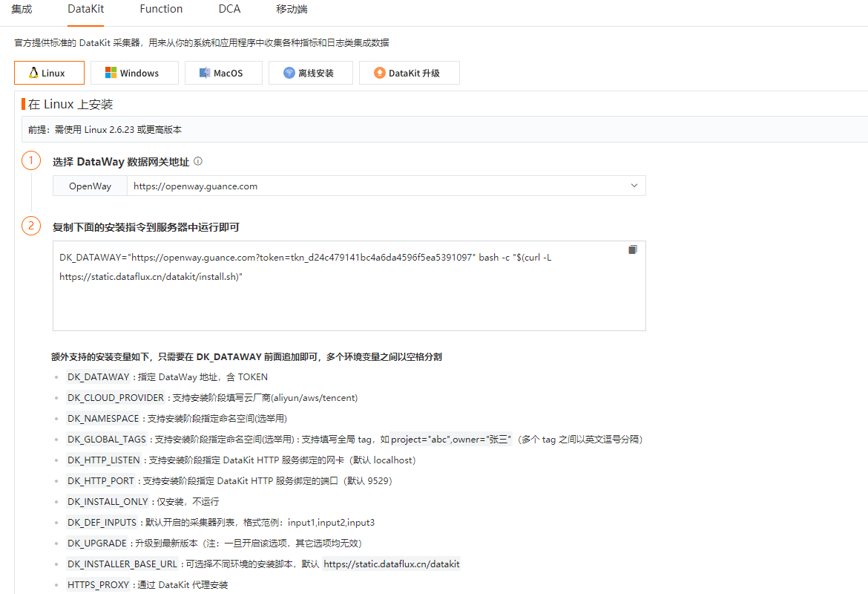Click the MacOS Finder icon
The height and width of the screenshot is (594, 868).
[x=205, y=73]
